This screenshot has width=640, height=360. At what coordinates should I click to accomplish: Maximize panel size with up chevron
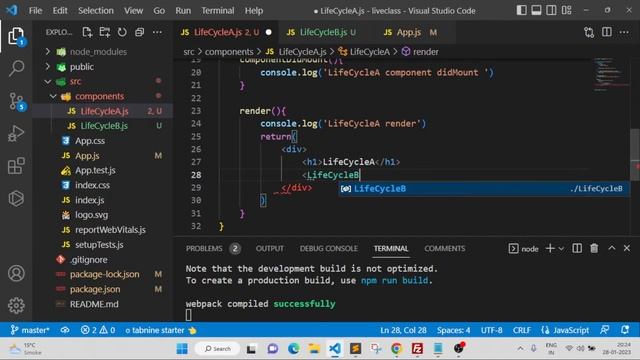pos(612,248)
